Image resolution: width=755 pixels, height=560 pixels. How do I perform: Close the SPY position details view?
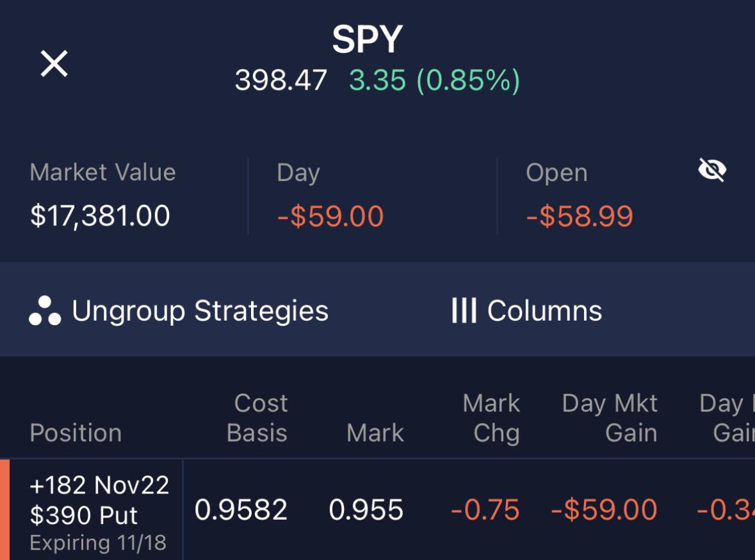tap(54, 64)
